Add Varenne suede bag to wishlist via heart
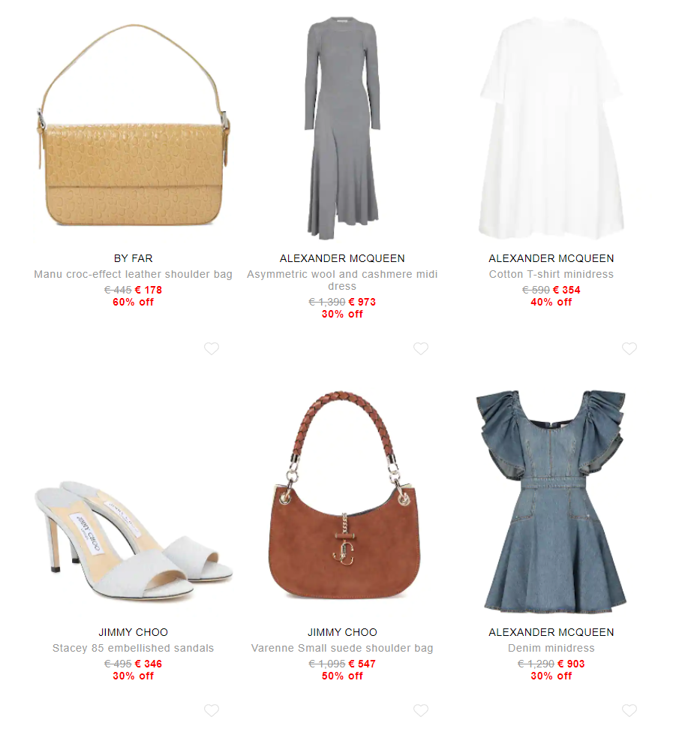This screenshot has width=700, height=729. click(421, 348)
